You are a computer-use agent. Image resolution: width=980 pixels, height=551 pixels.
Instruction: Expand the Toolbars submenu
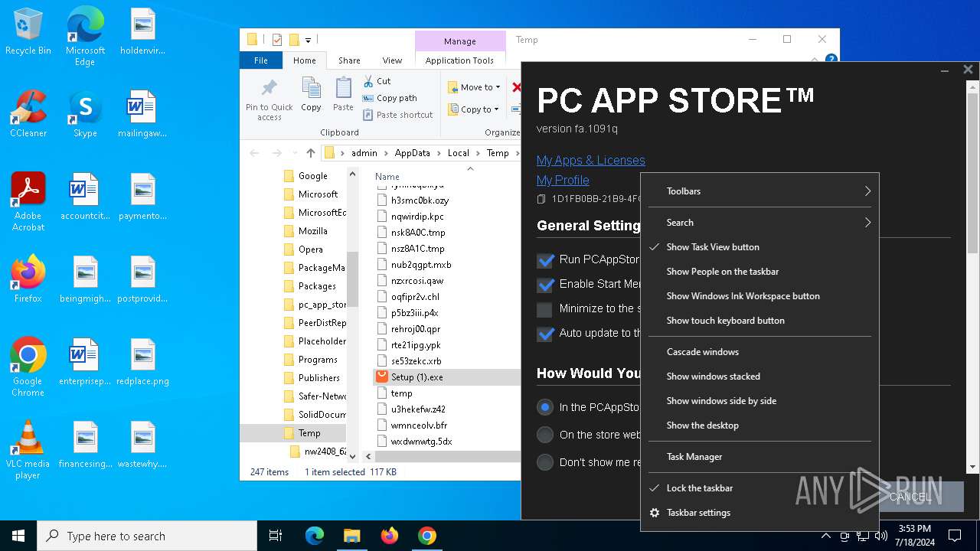pos(759,191)
